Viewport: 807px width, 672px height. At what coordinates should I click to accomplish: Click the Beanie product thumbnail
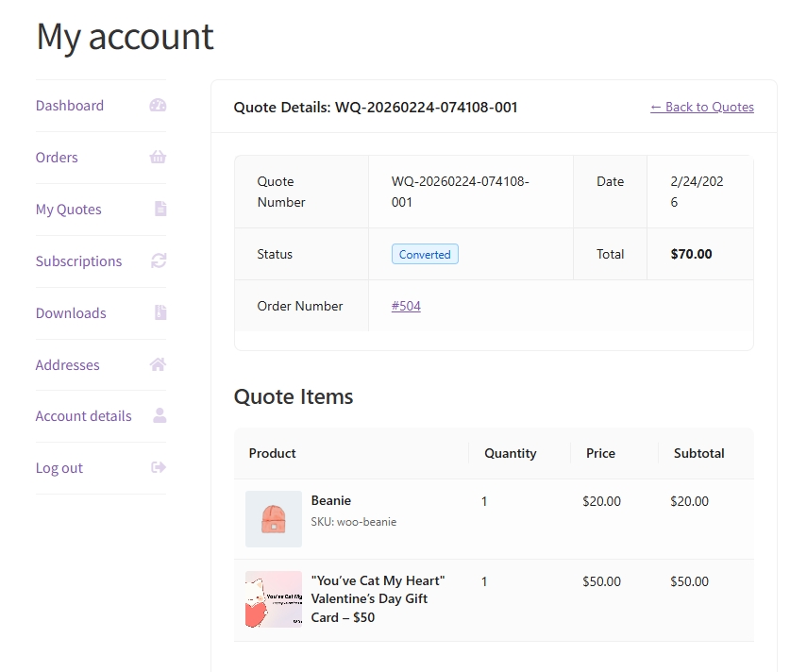coord(274,519)
